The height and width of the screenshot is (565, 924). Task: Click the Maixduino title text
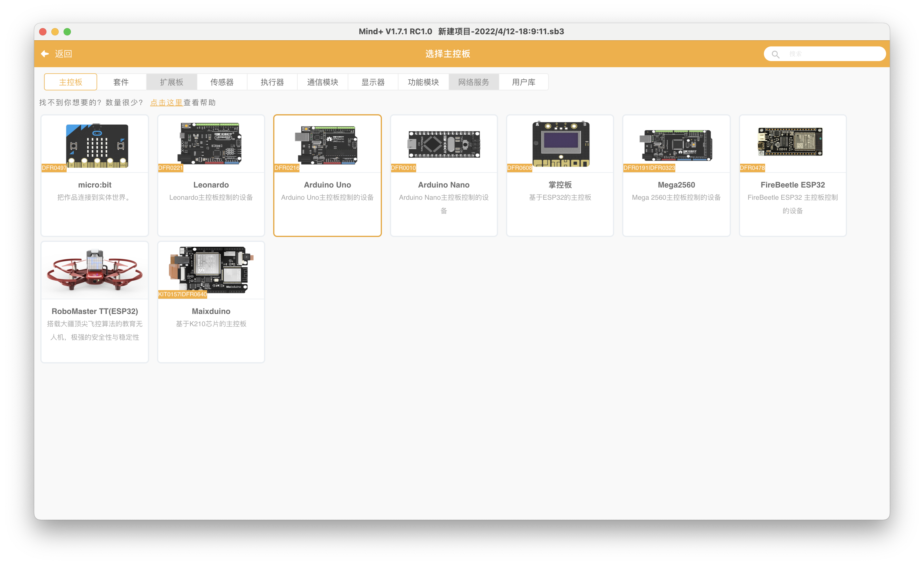(x=211, y=311)
